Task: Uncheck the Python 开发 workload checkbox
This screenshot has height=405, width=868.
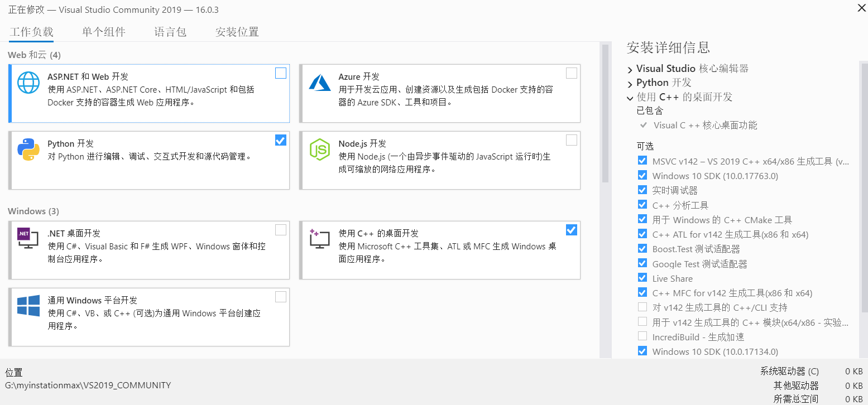Action: tap(281, 141)
